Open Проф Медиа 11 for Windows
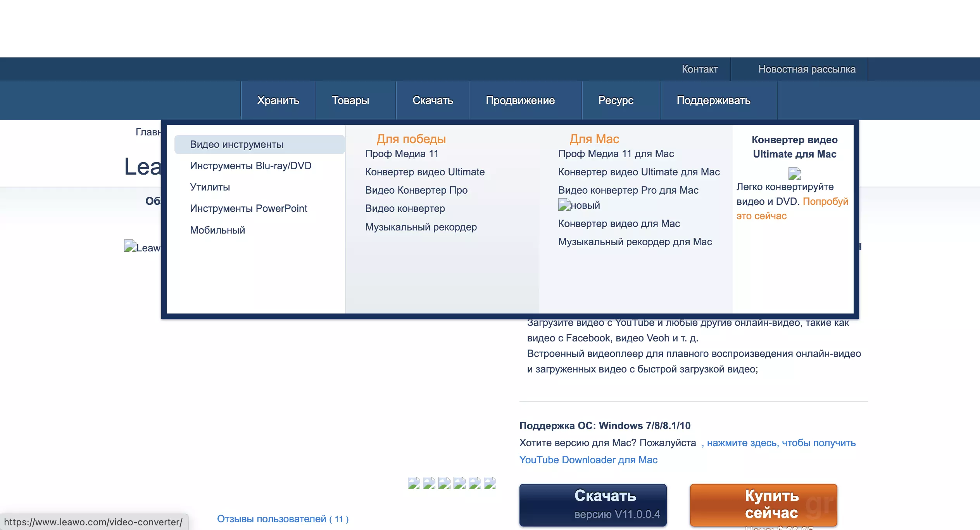 click(x=402, y=154)
